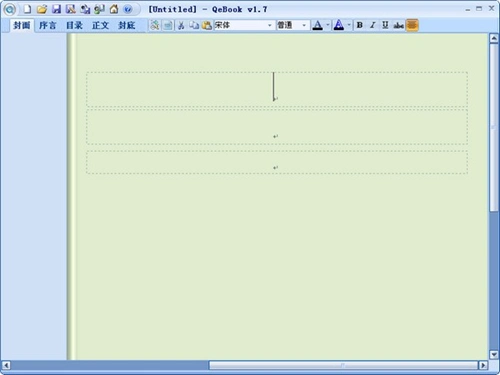Screen dimensions: 500x375
Task: Save the book with floppy disk icon
Action: (56, 9)
